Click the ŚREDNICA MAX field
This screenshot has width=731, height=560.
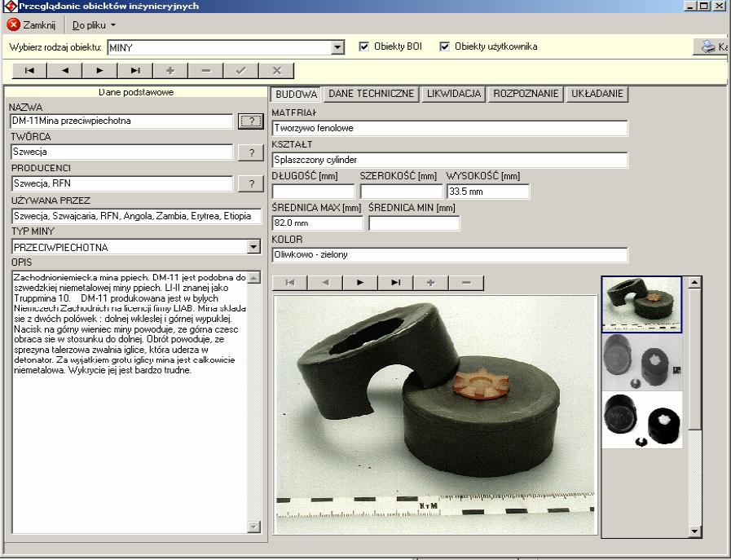317,223
